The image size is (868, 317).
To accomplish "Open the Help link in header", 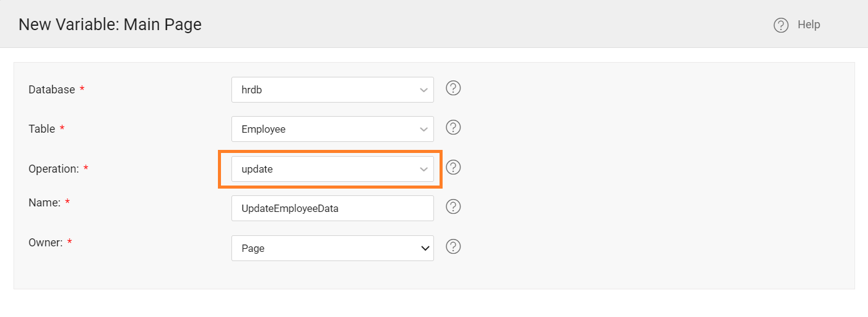I will [x=808, y=25].
